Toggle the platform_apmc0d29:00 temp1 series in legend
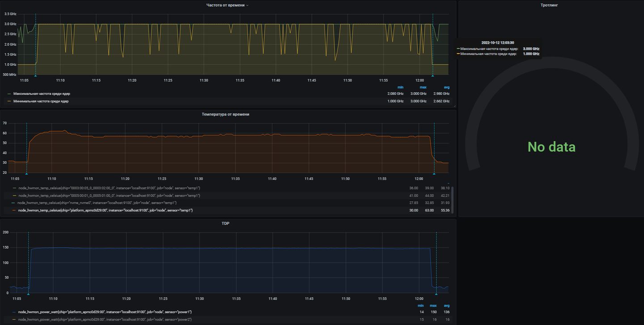This screenshot has height=325, width=644. (x=106, y=210)
